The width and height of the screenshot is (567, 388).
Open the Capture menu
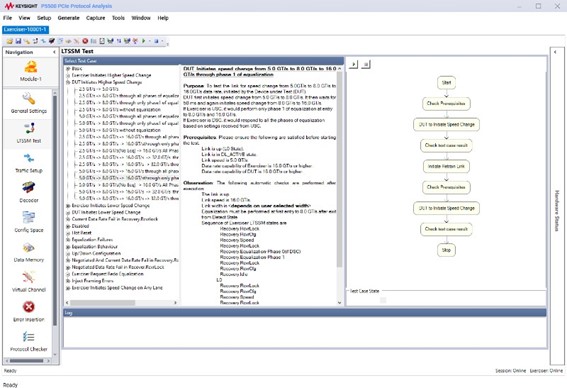click(95, 18)
